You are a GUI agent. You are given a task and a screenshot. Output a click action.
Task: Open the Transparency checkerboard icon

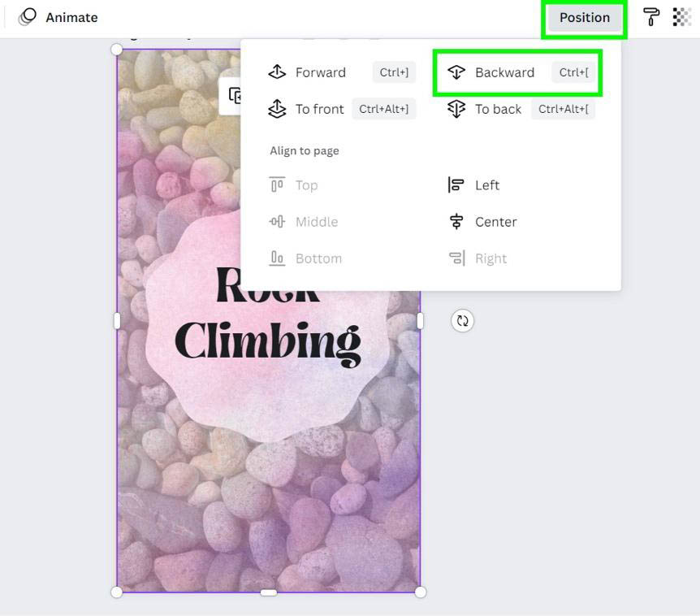coord(681,17)
